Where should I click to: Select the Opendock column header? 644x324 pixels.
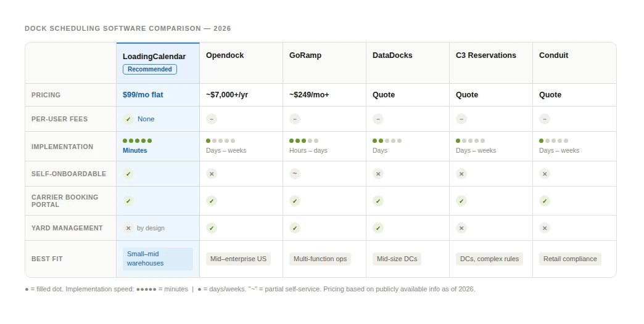tap(225, 55)
